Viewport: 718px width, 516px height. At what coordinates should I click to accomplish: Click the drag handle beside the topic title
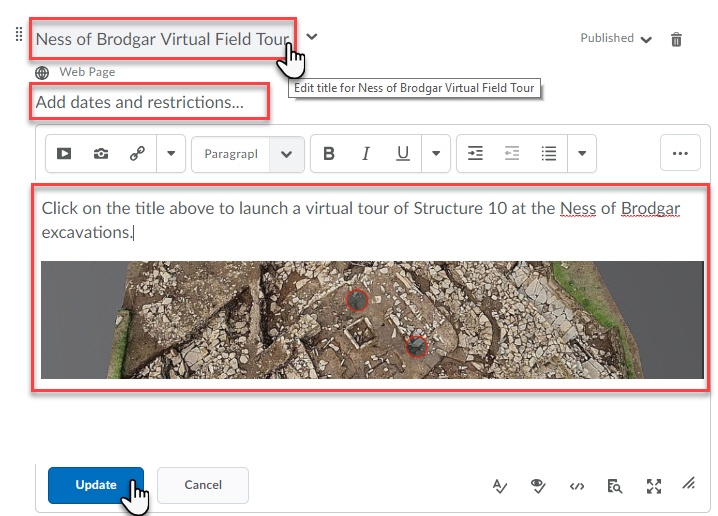click(x=19, y=34)
